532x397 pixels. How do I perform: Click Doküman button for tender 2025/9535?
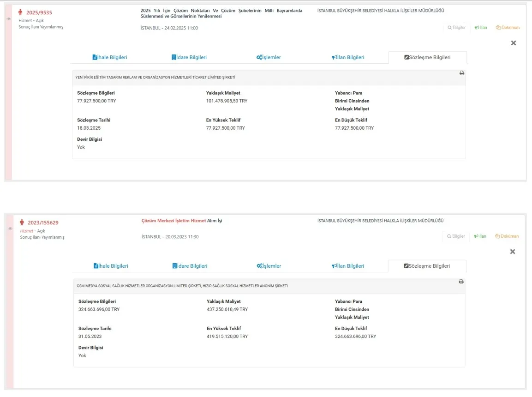(508, 28)
